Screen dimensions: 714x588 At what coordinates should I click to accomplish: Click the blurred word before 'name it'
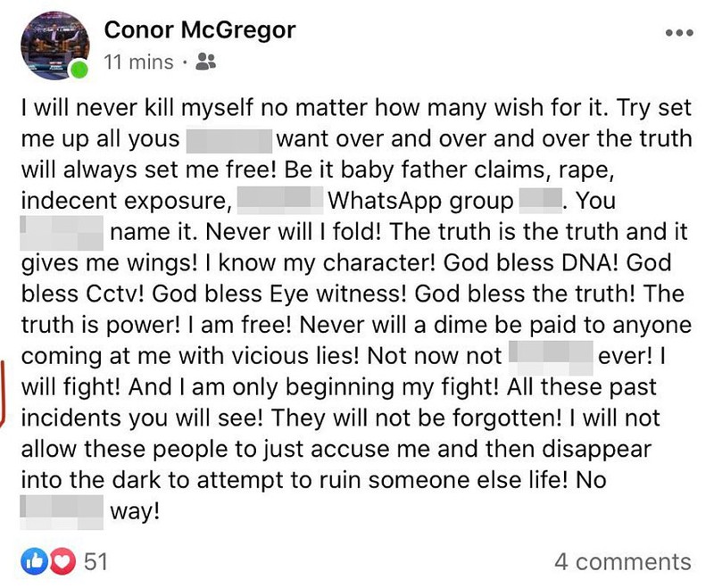pos(62,233)
